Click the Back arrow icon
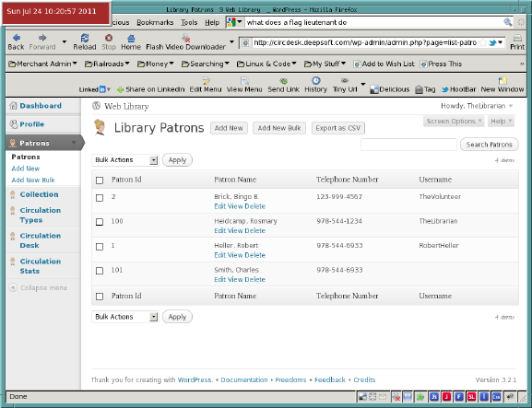This screenshot has height=408, width=532. pyautogui.click(x=16, y=38)
